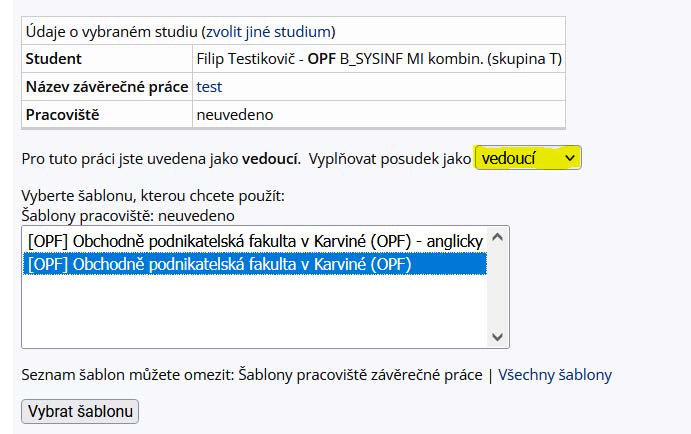
Task: Open the thesis title link 'test'
Action: pos(209,87)
